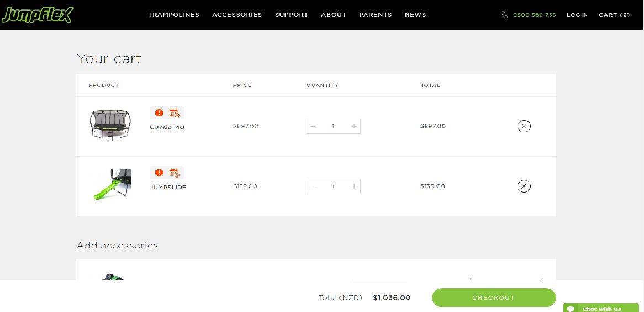Decrease Classic 140 quantity
The width and height of the screenshot is (644, 312).
(x=313, y=126)
